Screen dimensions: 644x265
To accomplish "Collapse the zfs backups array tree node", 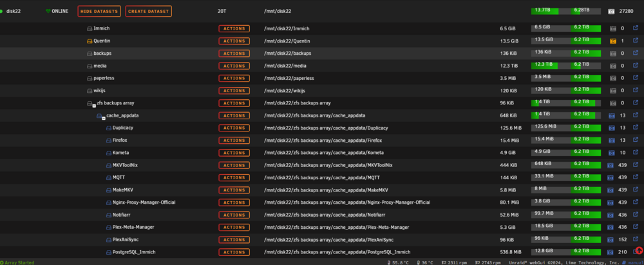I will click(x=94, y=106).
